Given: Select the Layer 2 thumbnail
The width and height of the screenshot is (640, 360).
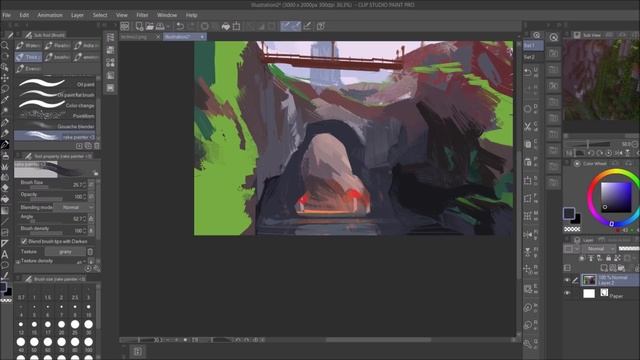Looking at the screenshot, I should click(x=589, y=280).
